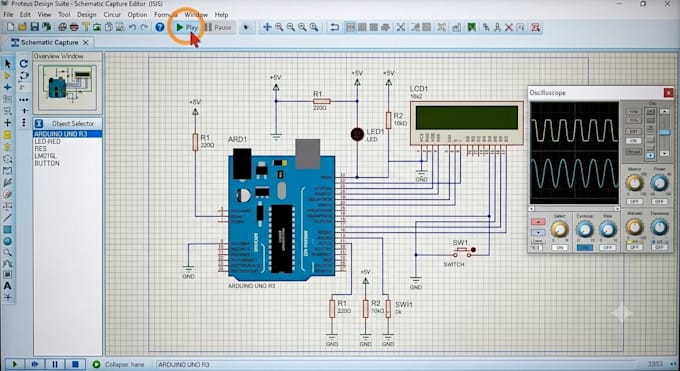This screenshot has height=371, width=680.
Task: Click the oscilloscope scrollbar left arrow
Action: 532,209
